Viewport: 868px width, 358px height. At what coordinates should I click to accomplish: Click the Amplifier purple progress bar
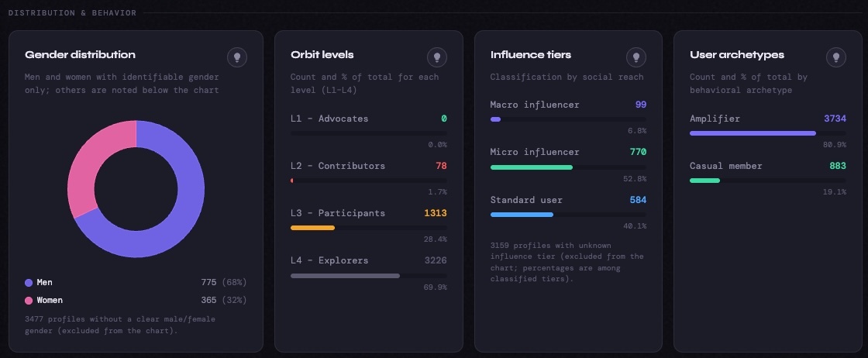pos(753,133)
